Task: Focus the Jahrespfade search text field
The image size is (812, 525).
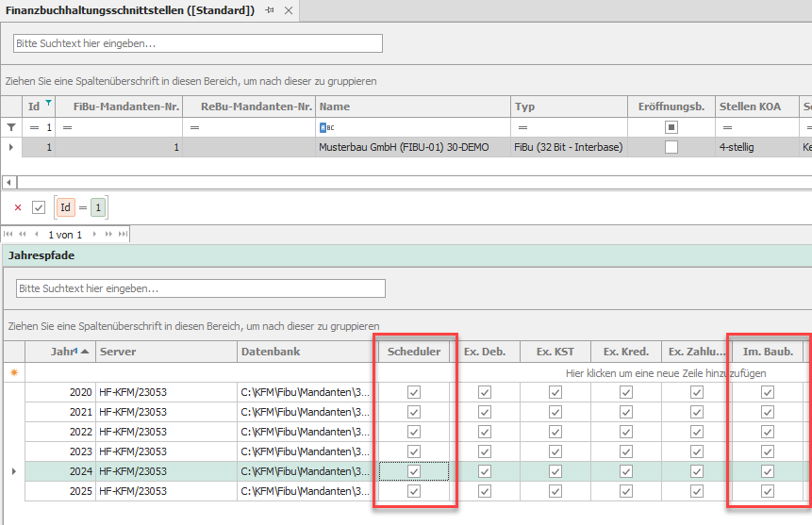Action: point(201,288)
